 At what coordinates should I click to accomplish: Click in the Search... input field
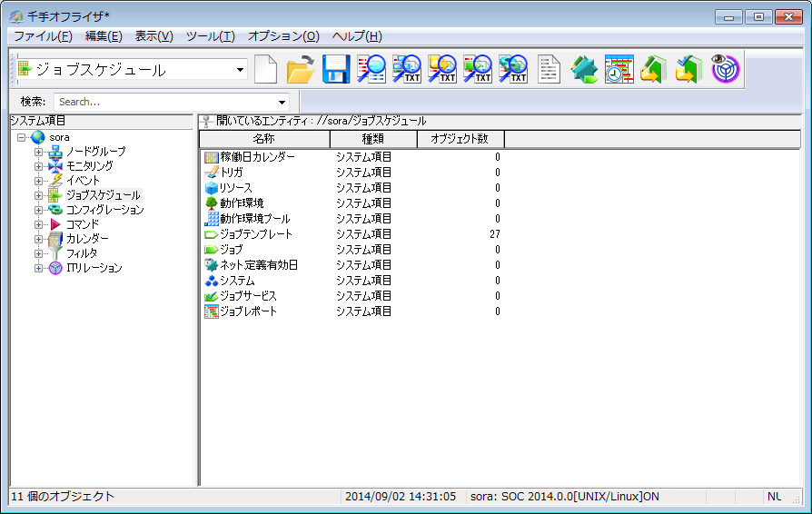165,102
